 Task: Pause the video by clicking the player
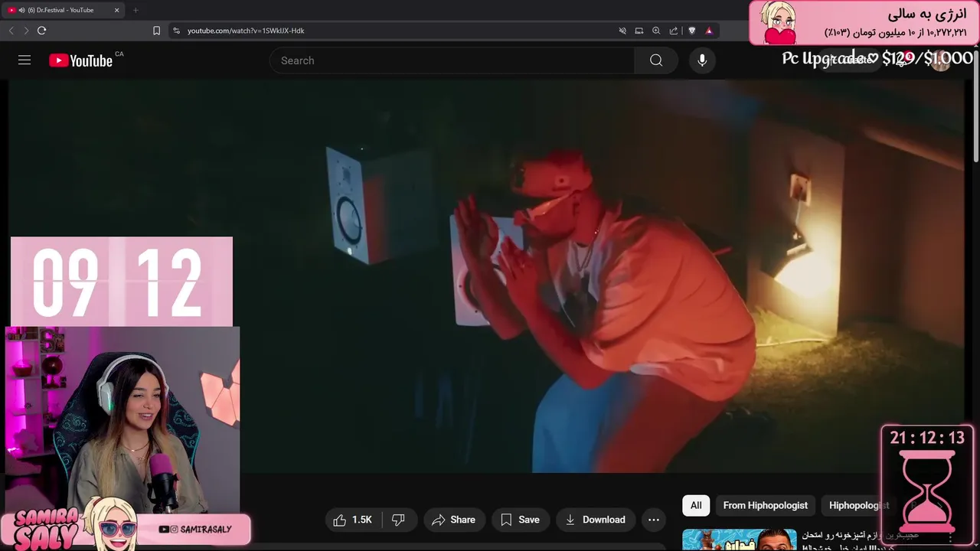click(x=487, y=275)
